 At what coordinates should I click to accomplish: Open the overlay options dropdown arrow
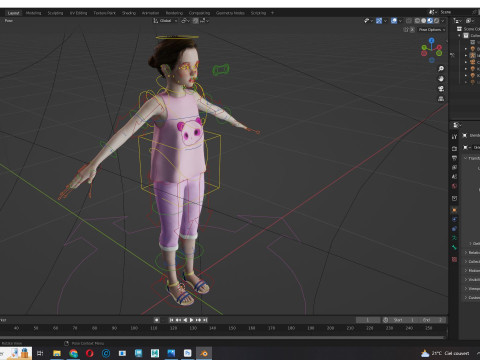400,21
